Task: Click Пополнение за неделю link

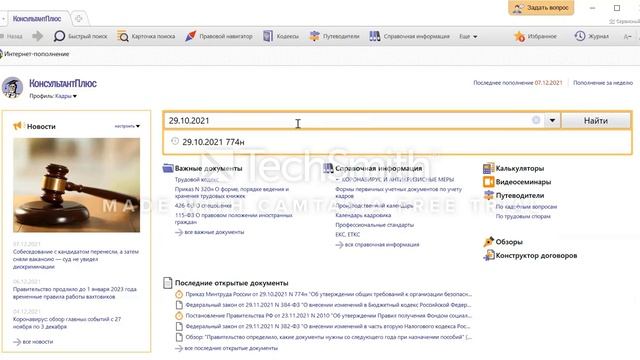Action: pyautogui.click(x=603, y=82)
